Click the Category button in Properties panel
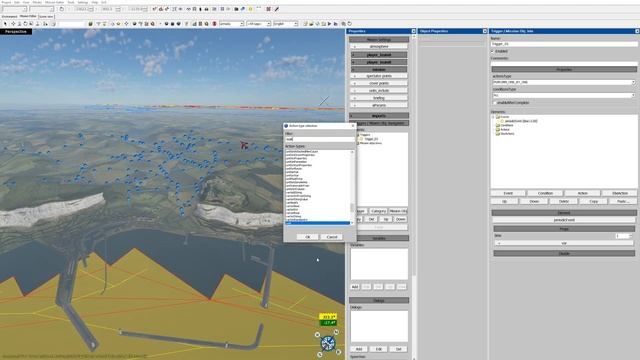The image size is (640, 360). [x=378, y=211]
